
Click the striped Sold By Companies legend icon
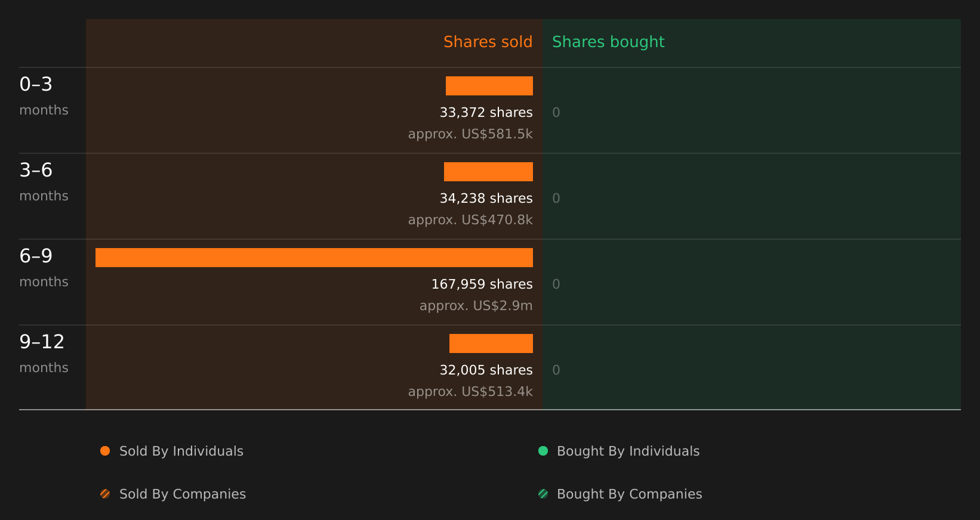click(x=105, y=494)
